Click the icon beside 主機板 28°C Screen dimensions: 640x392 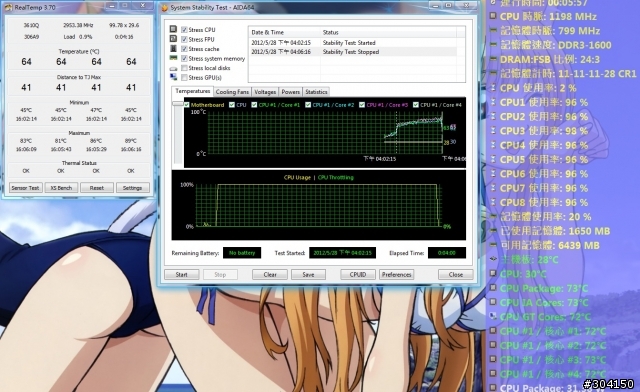click(493, 259)
